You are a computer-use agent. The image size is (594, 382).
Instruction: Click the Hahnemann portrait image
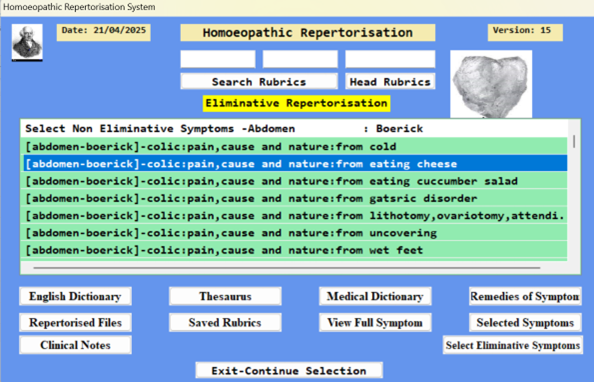coord(27,42)
